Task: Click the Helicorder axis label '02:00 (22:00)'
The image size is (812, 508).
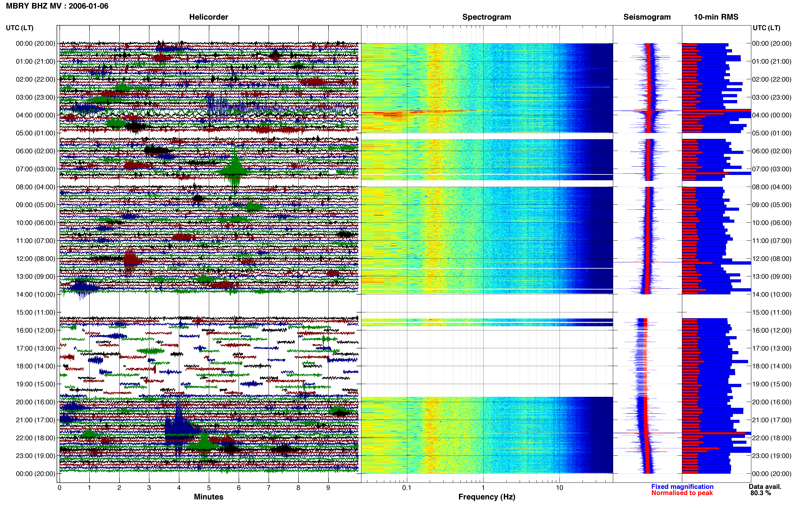Action: [36, 79]
